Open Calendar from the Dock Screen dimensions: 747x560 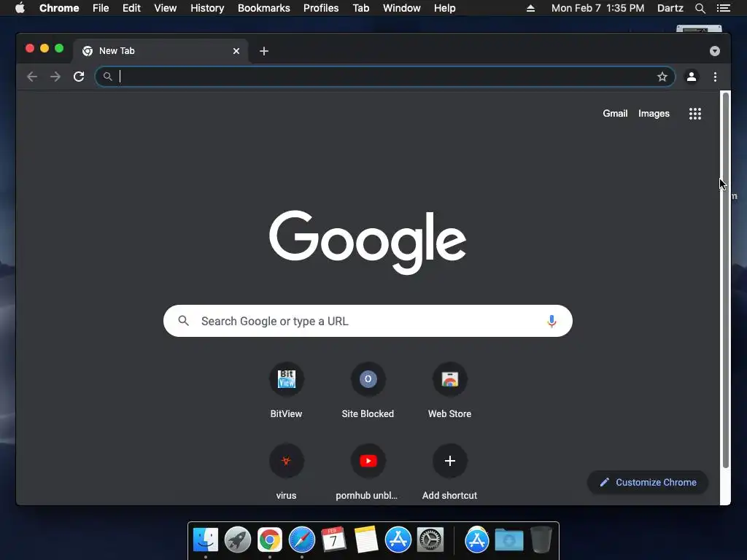coord(333,540)
